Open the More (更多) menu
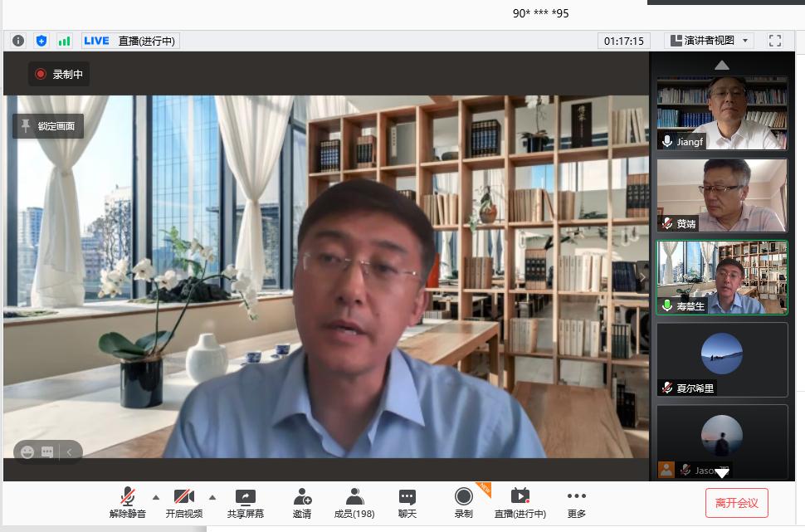 point(577,503)
